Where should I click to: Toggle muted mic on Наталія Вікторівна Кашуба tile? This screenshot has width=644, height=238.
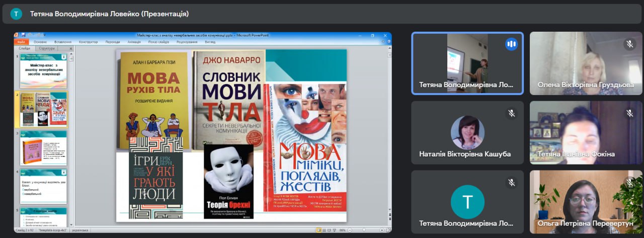[x=511, y=113]
